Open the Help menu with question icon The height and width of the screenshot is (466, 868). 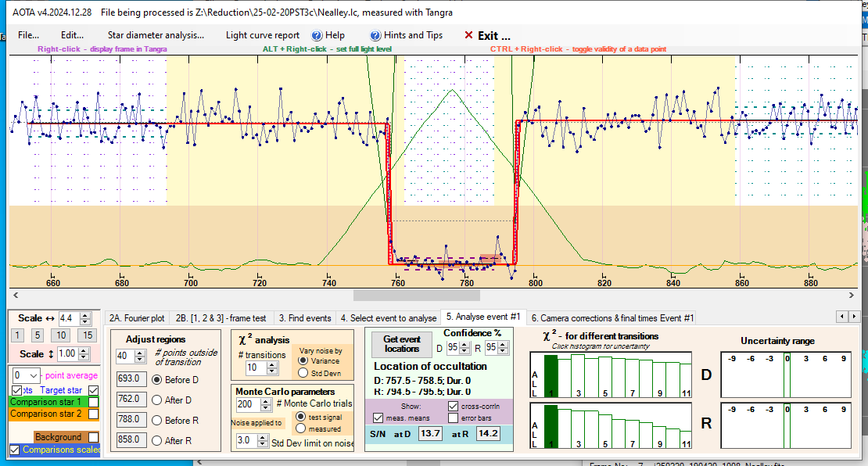click(x=328, y=35)
